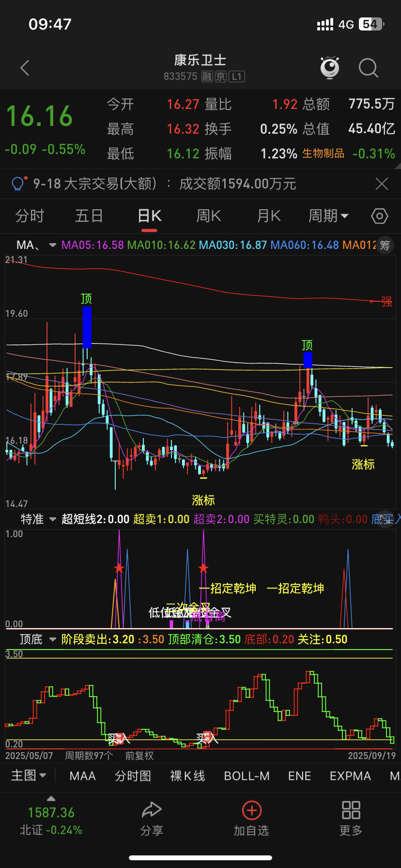401x868 pixels.
Task: Open 生物制品 sector link
Action: coord(323,154)
